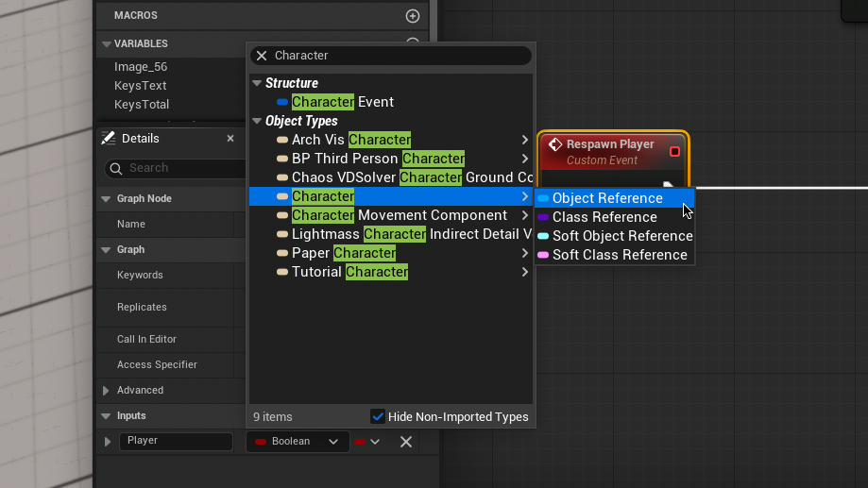The width and height of the screenshot is (868, 488).
Task: Click the Details panel pencil icon
Action: tap(109, 139)
